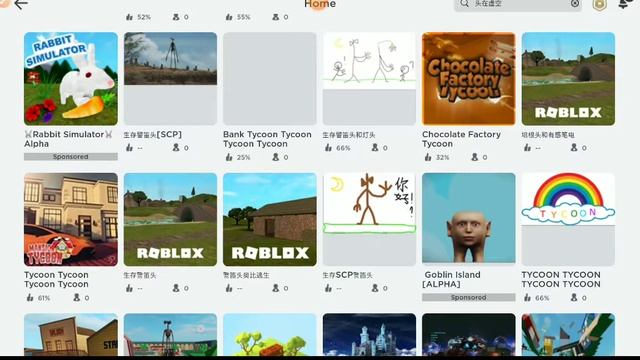This screenshot has height=360, width=640.
Task: Select the Goblin Island [ALPHA] title
Action: (451, 279)
